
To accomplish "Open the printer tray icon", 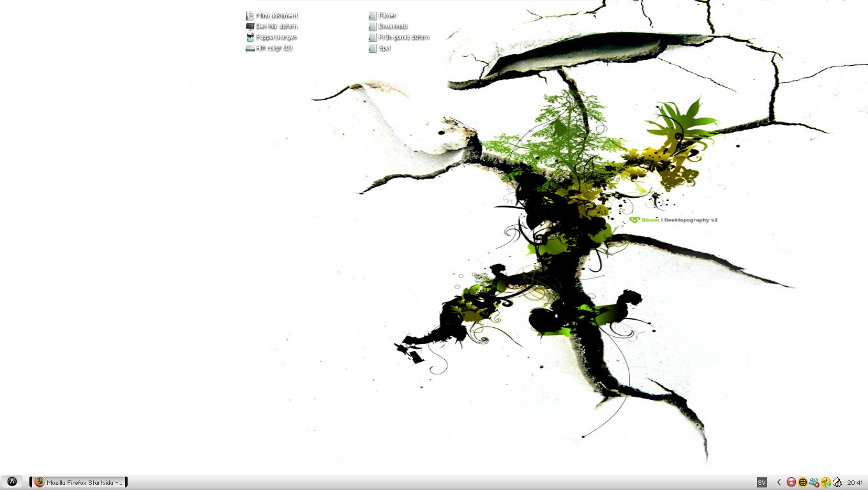I will point(837,482).
